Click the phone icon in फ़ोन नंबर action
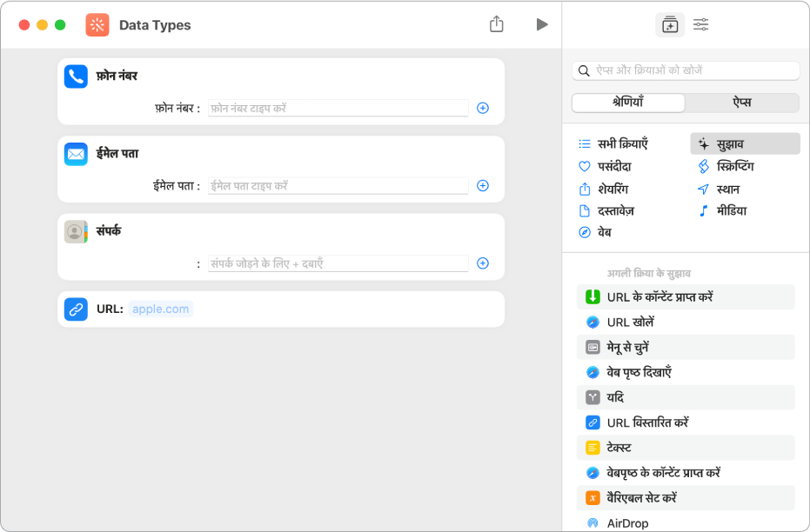Viewport: 810px width, 532px height. tap(76, 76)
